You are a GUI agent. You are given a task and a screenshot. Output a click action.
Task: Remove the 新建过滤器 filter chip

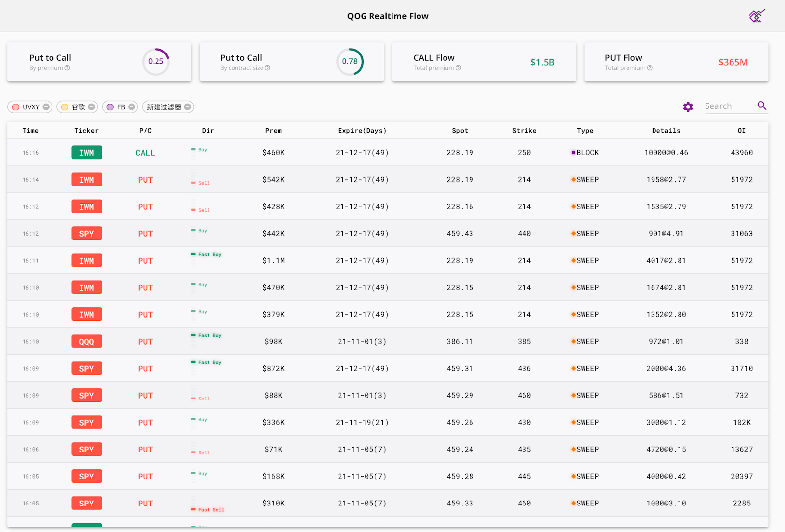click(x=187, y=107)
